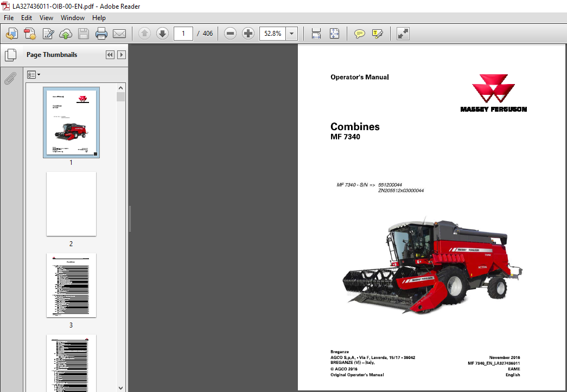Screen dimensions: 567x392
Task: Click the Fit width scrolling icon
Action: [x=316, y=34]
